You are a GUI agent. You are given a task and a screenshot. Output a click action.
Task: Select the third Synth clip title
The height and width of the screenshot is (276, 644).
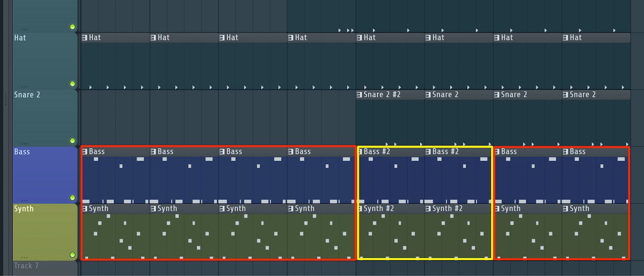pyautogui.click(x=236, y=209)
